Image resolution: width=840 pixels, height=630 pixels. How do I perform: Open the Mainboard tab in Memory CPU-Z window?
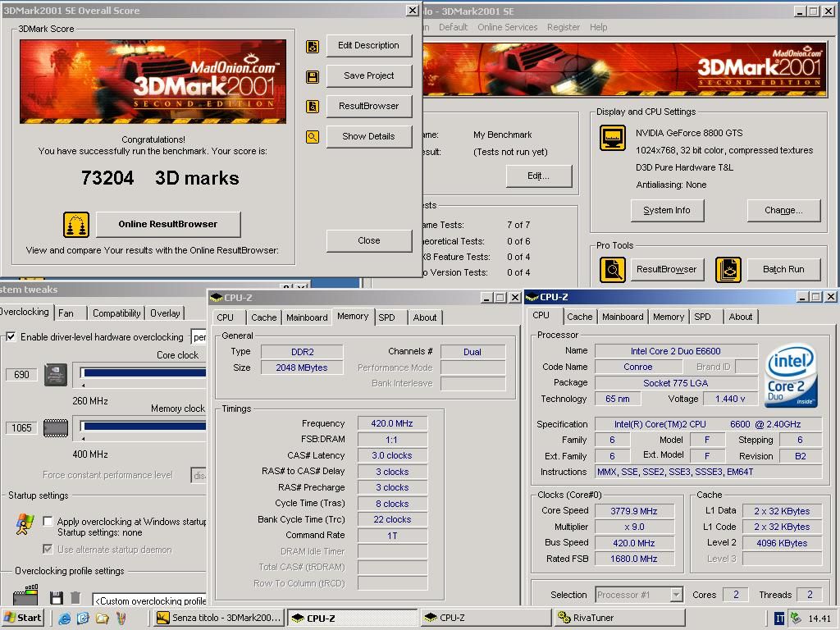307,317
